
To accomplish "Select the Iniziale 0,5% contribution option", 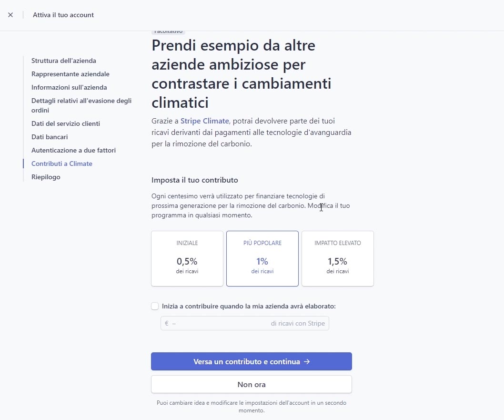I will (187, 259).
